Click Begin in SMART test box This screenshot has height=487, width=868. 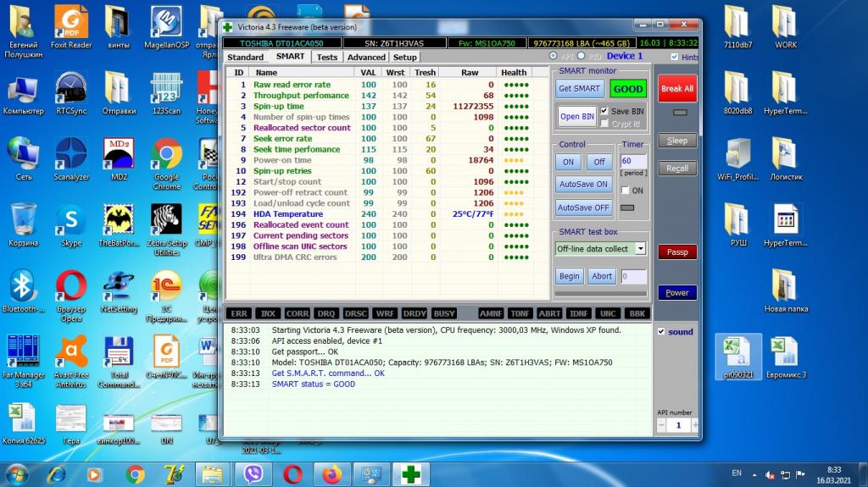569,276
